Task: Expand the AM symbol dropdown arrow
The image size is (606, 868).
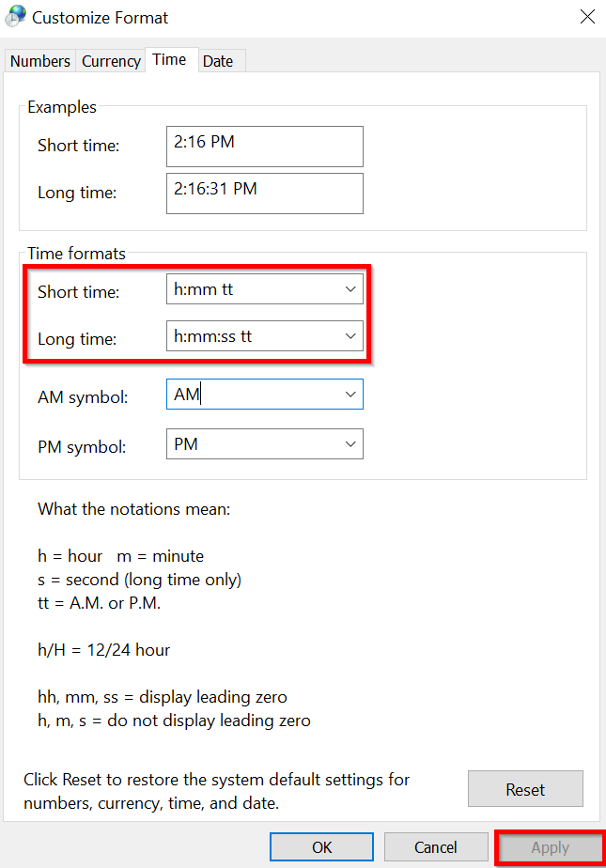Action: point(350,395)
